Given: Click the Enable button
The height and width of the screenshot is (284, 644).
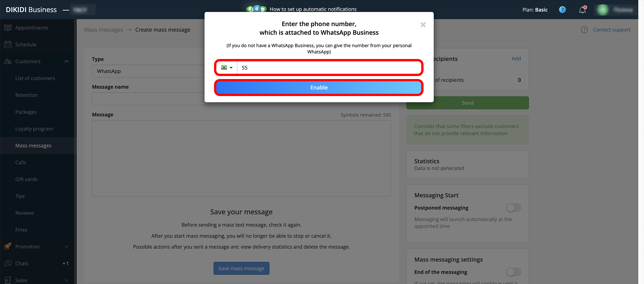Looking at the screenshot, I should tap(319, 87).
